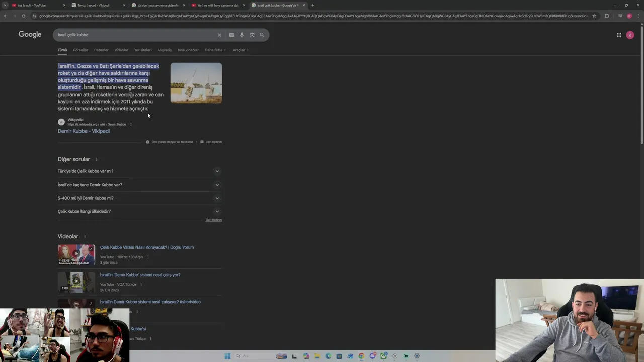The image size is (644, 362).
Task: Search by image with Google Lens icon
Action: pyautogui.click(x=252, y=35)
